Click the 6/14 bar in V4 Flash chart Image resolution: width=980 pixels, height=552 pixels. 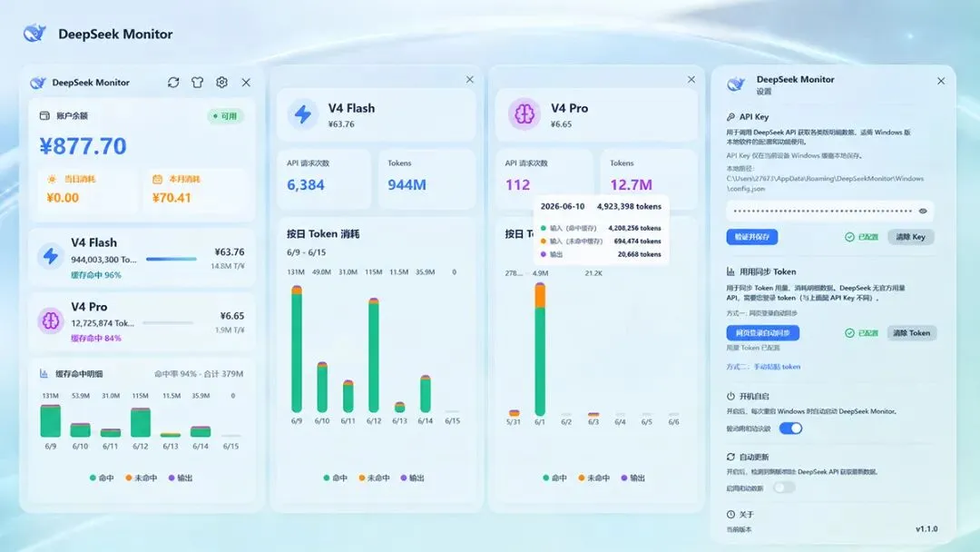click(426, 394)
